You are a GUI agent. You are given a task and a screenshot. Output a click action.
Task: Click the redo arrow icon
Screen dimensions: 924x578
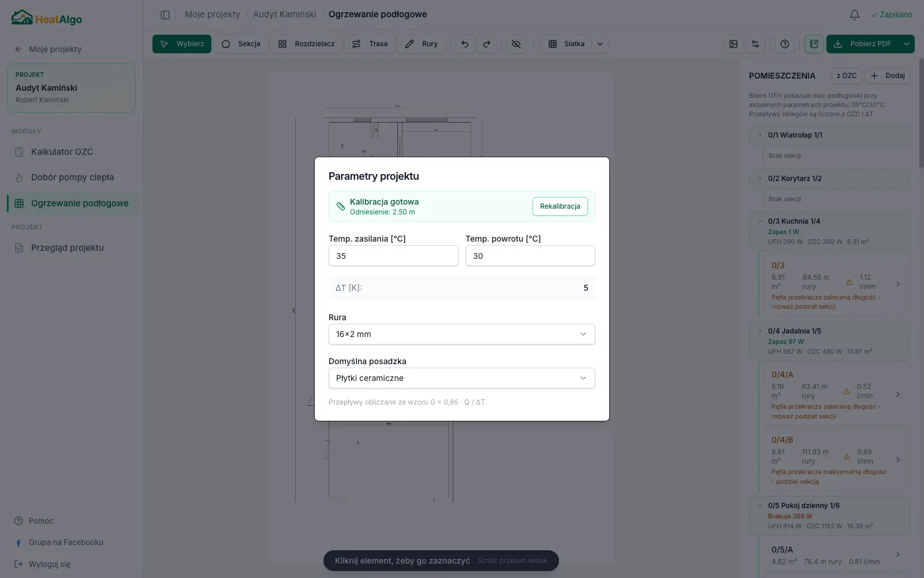[x=487, y=44]
